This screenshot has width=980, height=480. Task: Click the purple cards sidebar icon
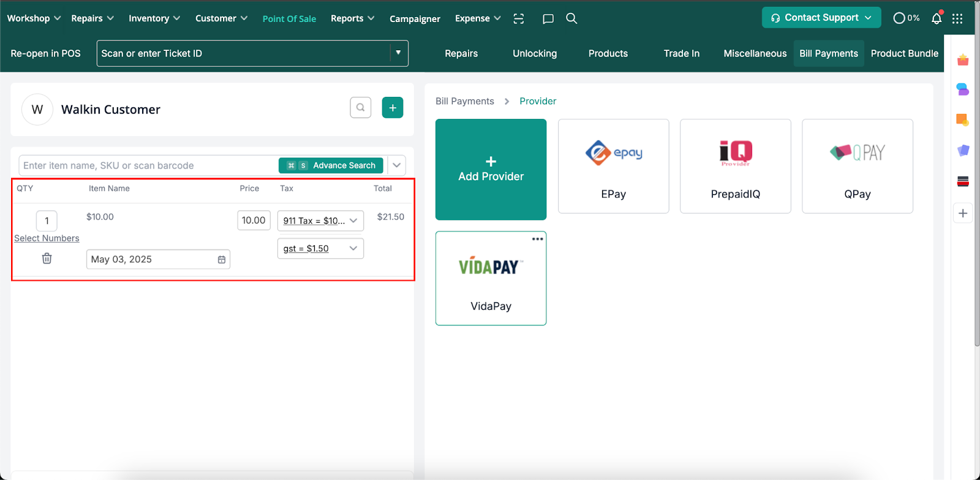point(963,150)
